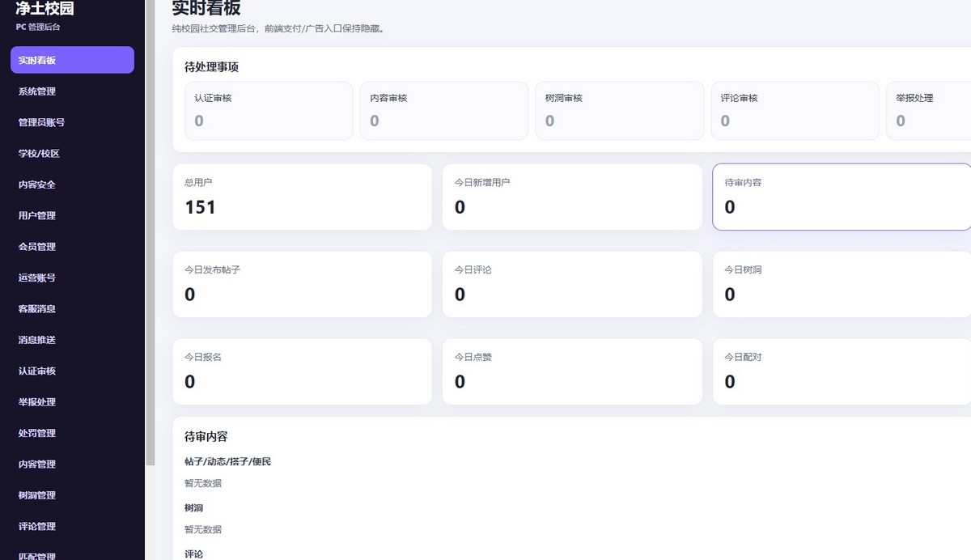The image size is (971, 560).
Task: Open 会员管理 sidebar entry
Action: [x=72, y=246]
